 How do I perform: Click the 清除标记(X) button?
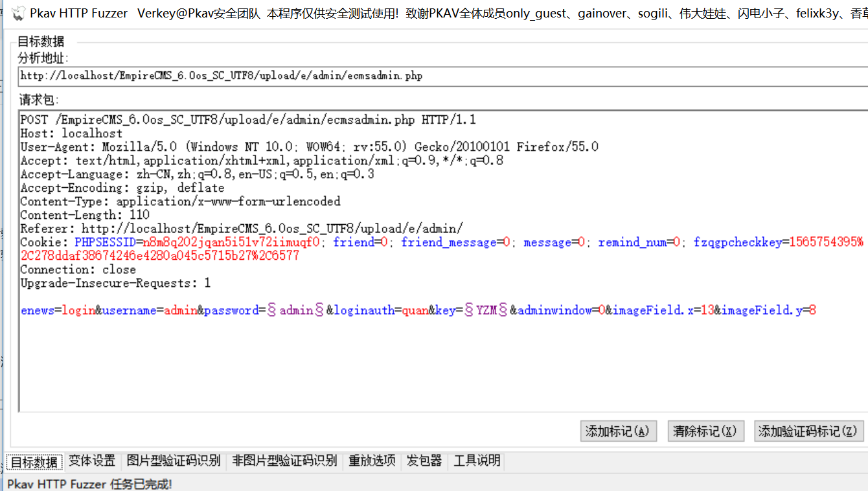pos(706,431)
